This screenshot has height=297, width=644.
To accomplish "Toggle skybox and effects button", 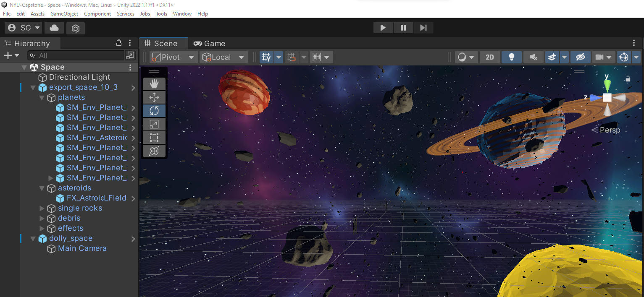I will [552, 57].
